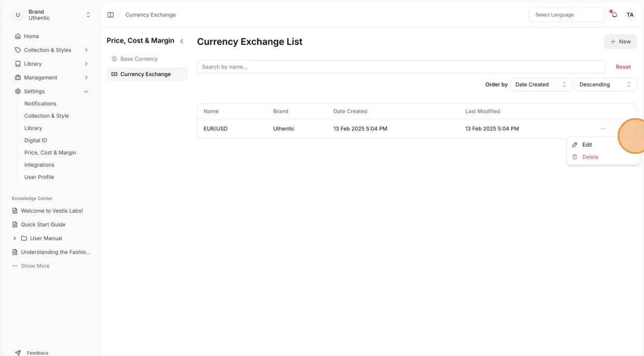The image size is (644, 356).
Task: Click the Feedback paper plane icon
Action: [x=18, y=353]
